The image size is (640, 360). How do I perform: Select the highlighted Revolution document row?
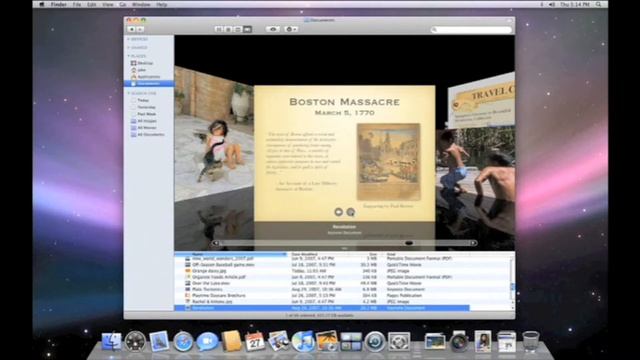pyautogui.click(x=322, y=308)
